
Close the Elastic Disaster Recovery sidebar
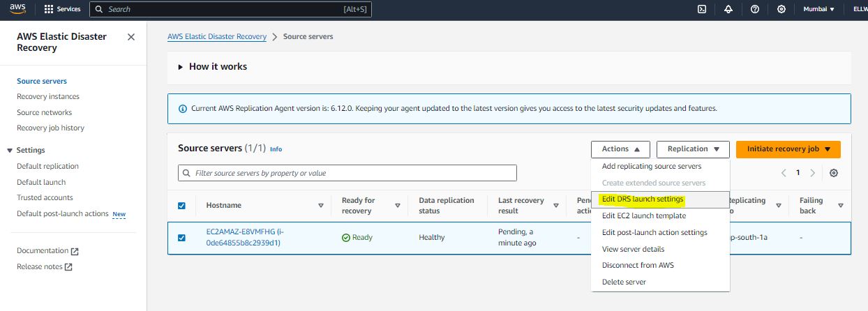131,37
